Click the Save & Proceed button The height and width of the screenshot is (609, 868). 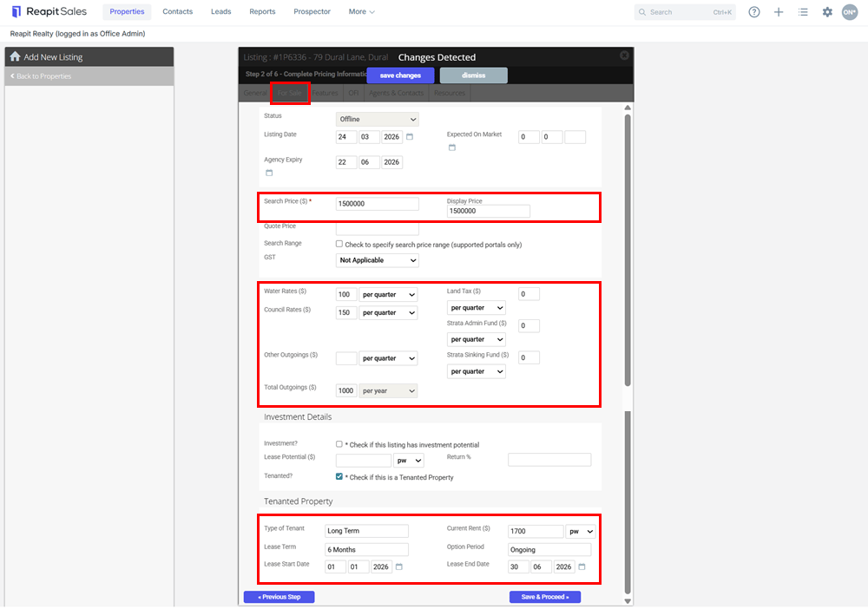545,597
